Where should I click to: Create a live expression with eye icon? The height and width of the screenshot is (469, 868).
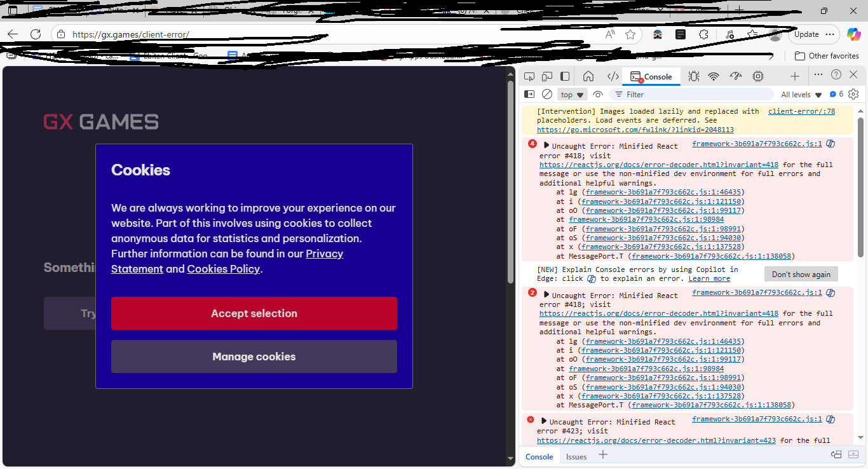pos(598,94)
